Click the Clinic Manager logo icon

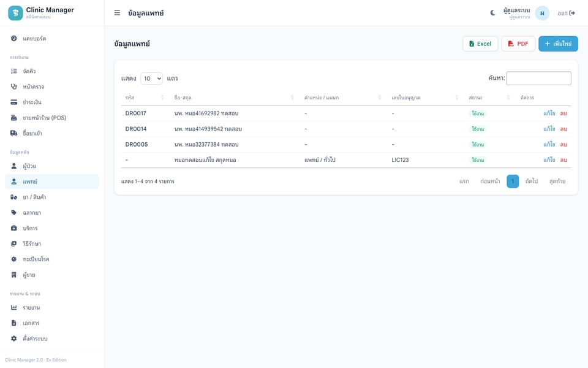point(15,13)
